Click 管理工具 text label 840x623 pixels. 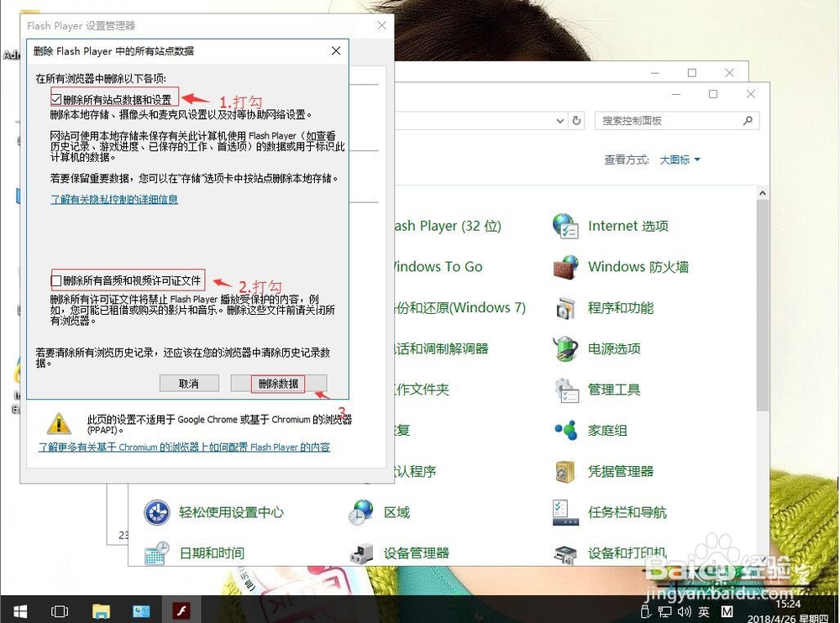pos(614,390)
